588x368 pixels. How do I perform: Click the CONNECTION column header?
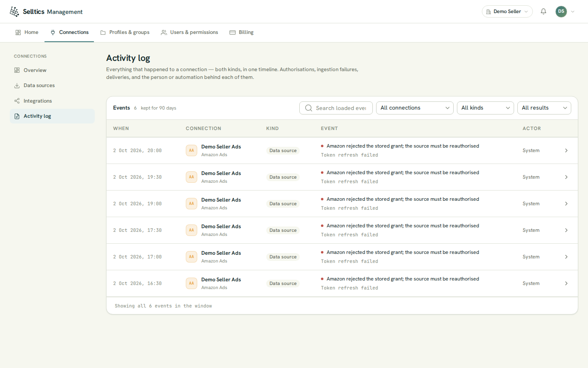203,128
